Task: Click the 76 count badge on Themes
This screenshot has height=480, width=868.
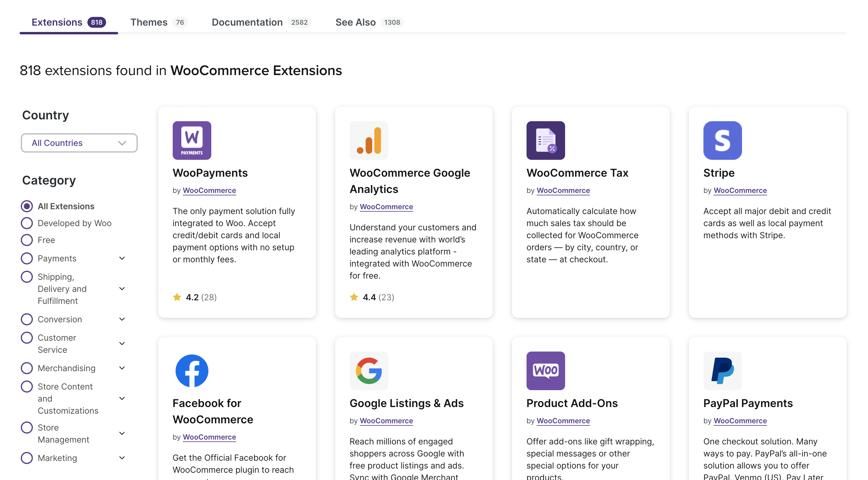Action: pyautogui.click(x=180, y=22)
